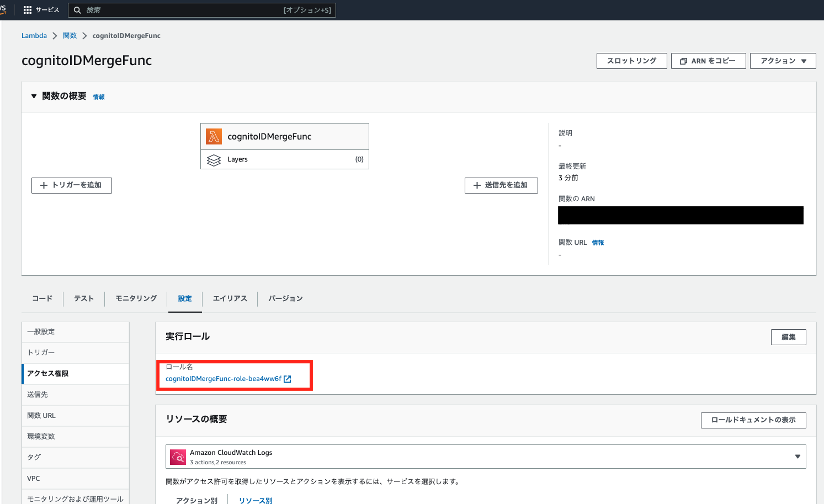Select the 設定 tab
The image size is (824, 504).
(x=185, y=298)
